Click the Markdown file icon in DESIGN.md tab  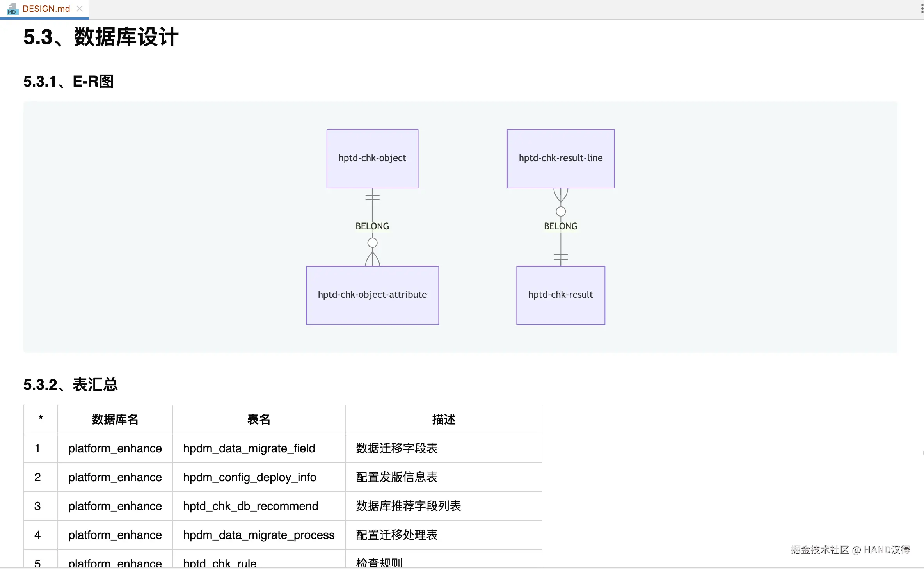[x=12, y=9]
